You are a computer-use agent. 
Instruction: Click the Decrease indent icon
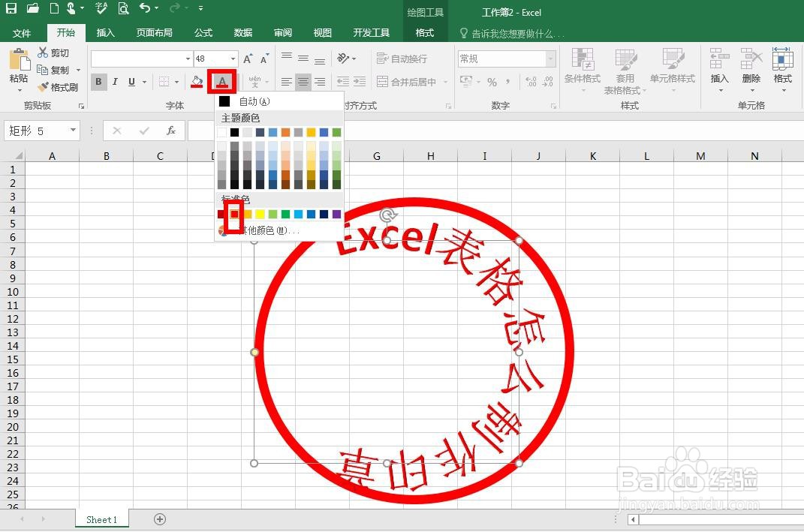click(343, 82)
